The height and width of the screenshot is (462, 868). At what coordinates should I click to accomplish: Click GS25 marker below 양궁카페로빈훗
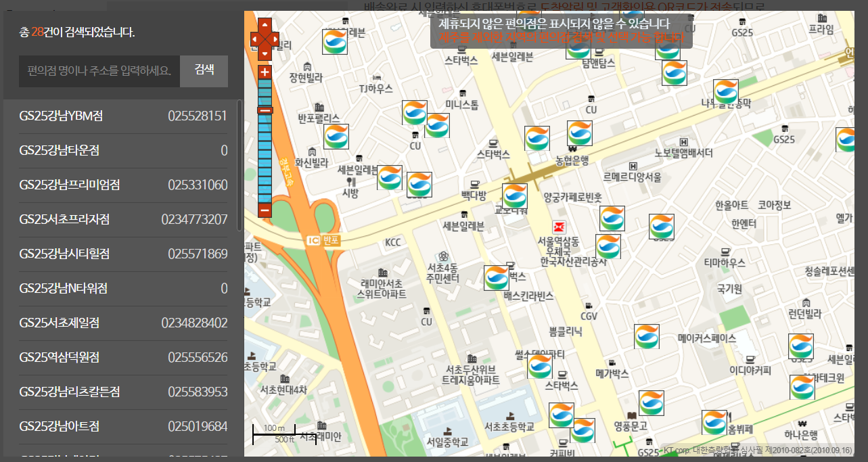pyautogui.click(x=612, y=219)
